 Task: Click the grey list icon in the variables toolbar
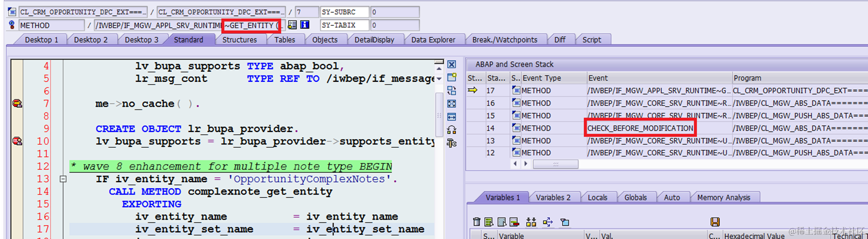(x=501, y=222)
